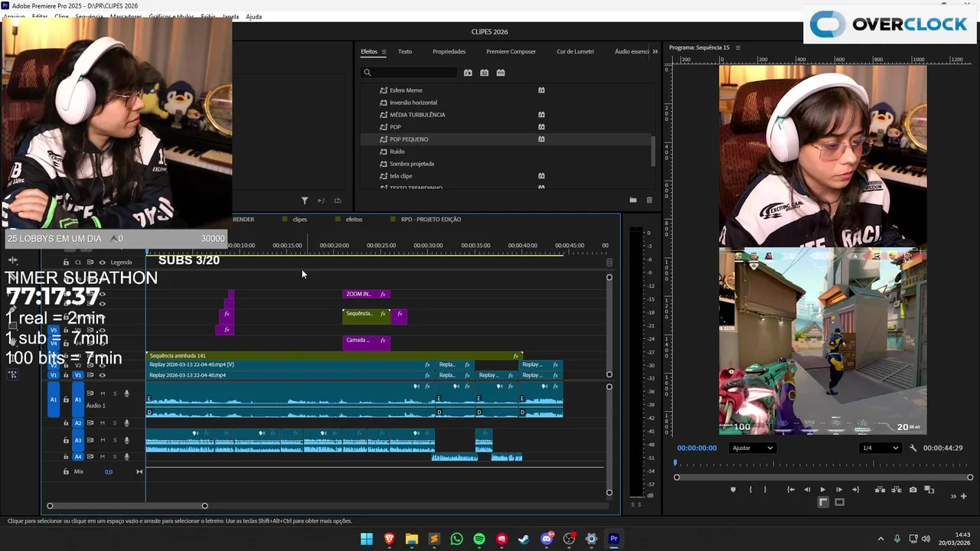Screen dimensions: 980x551
Task: Select the RPD - PROJETO EDIÇÃO tab
Action: pyautogui.click(x=431, y=220)
